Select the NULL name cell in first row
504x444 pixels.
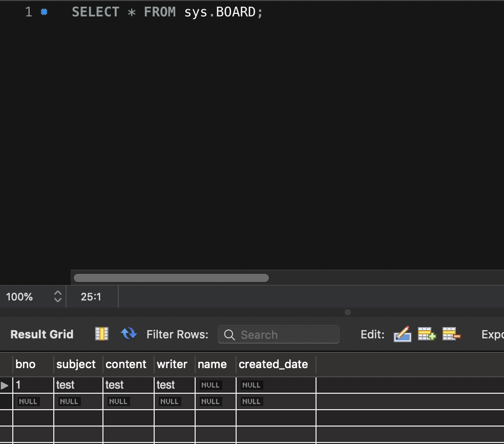click(x=215, y=385)
